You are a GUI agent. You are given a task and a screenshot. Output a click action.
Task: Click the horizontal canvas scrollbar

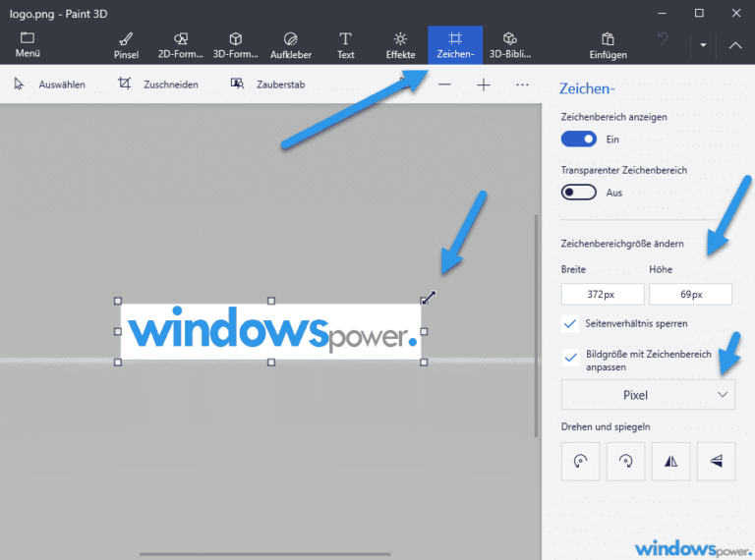265,554
